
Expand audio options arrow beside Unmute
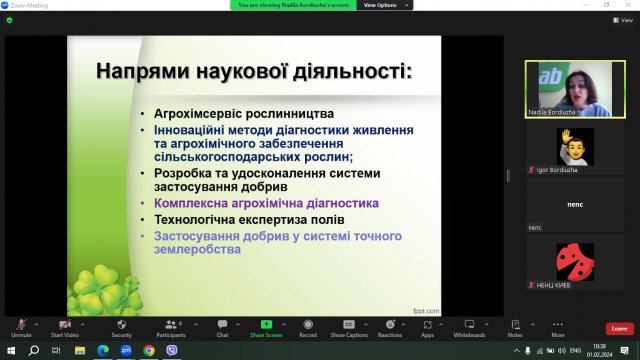[36, 324]
